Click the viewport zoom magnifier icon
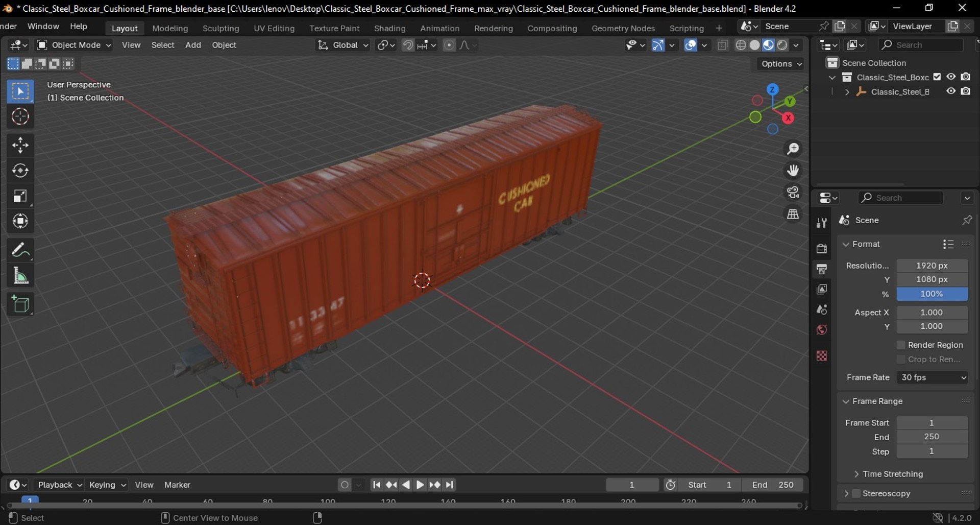Viewport: 980px width, 525px height. 793,149
